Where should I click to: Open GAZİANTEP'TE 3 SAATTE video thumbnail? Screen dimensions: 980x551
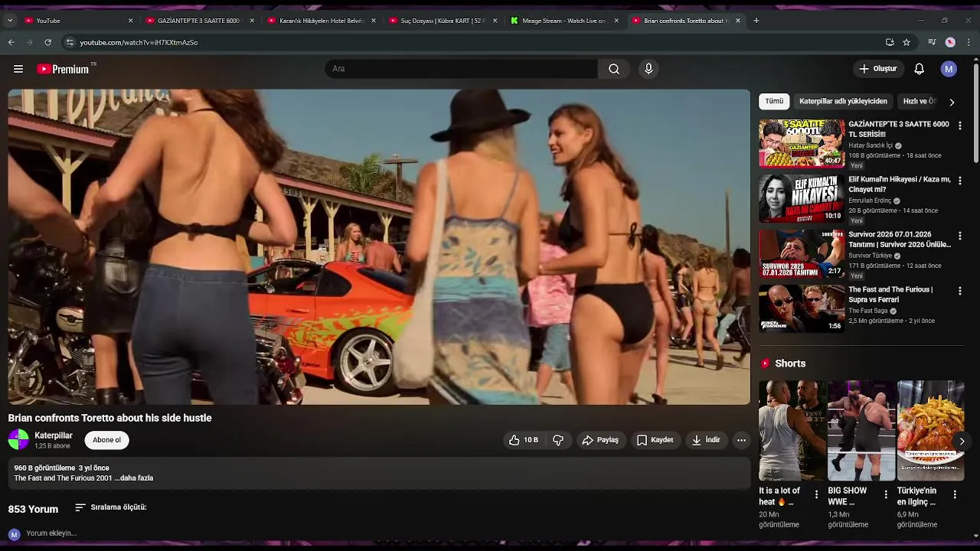pos(802,143)
